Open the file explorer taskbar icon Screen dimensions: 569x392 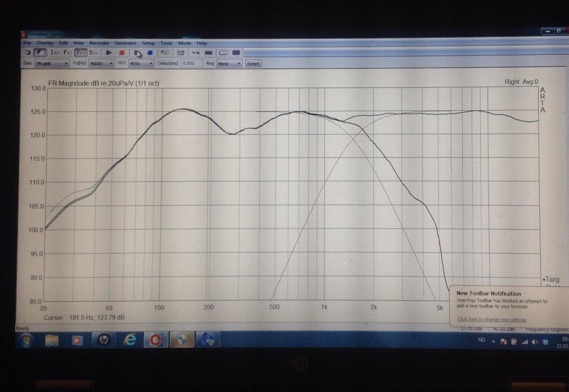pyautogui.click(x=51, y=341)
